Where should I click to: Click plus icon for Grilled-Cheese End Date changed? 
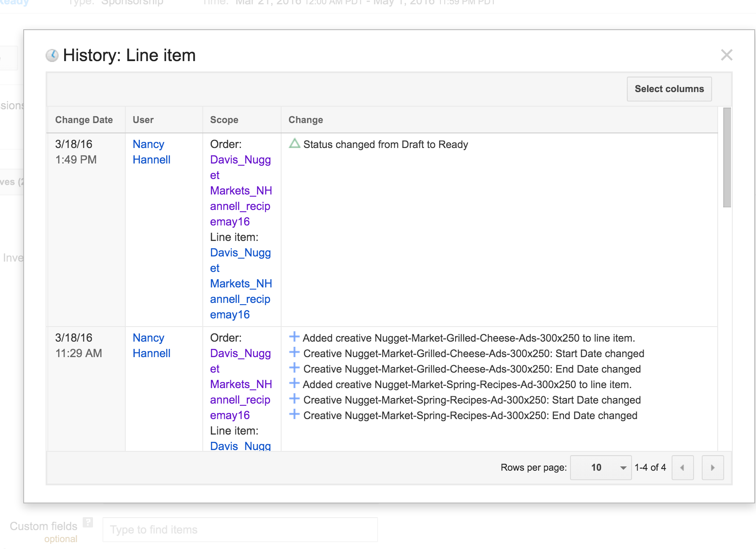tap(294, 368)
